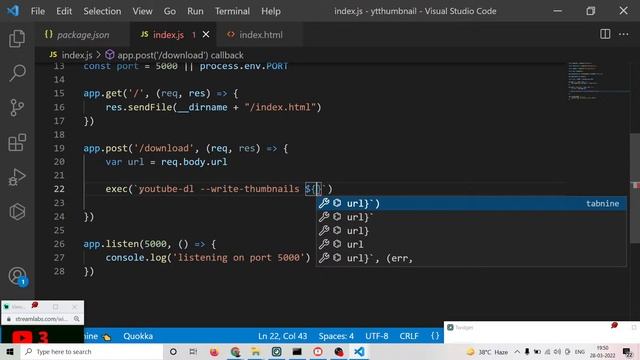The height and width of the screenshot is (360, 640).
Task: Click "__dirname" on line 16
Action: [x=202, y=107]
